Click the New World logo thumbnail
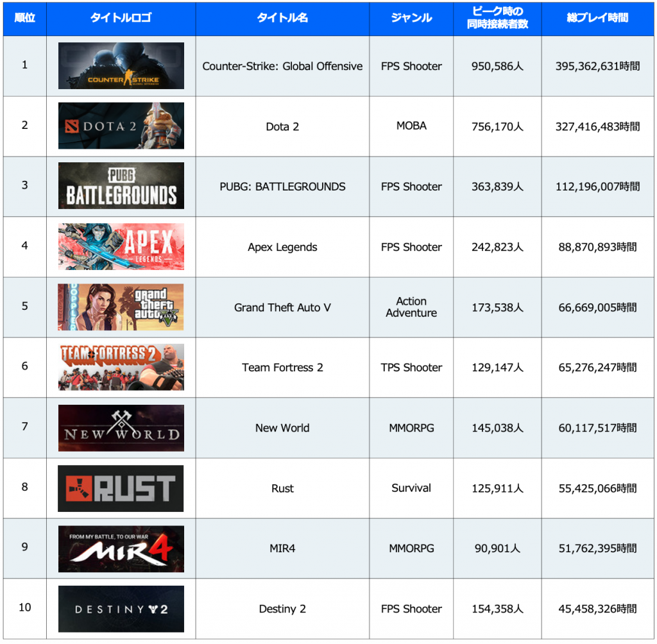This screenshot has width=657, height=644. click(121, 428)
